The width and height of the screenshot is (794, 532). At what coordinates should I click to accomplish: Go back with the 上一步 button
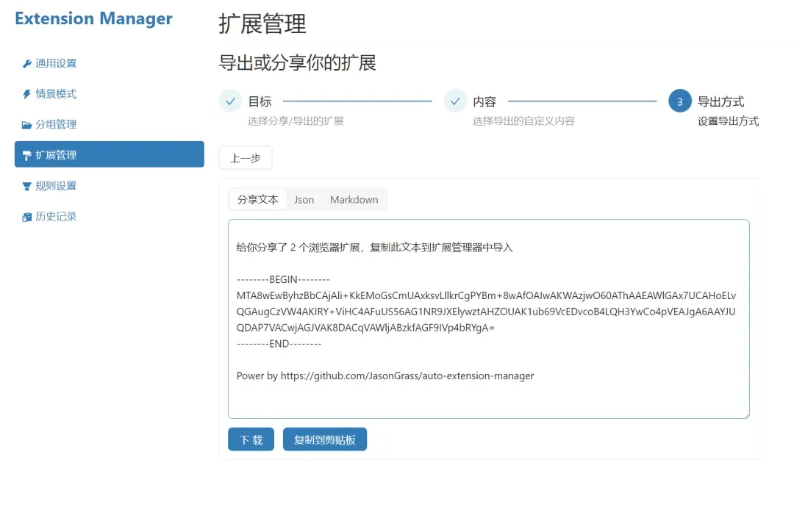tap(246, 158)
